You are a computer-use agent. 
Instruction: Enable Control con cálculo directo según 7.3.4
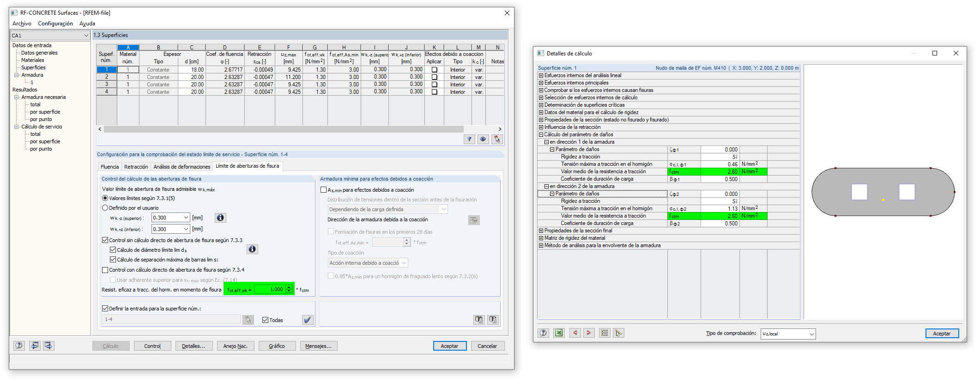105,270
